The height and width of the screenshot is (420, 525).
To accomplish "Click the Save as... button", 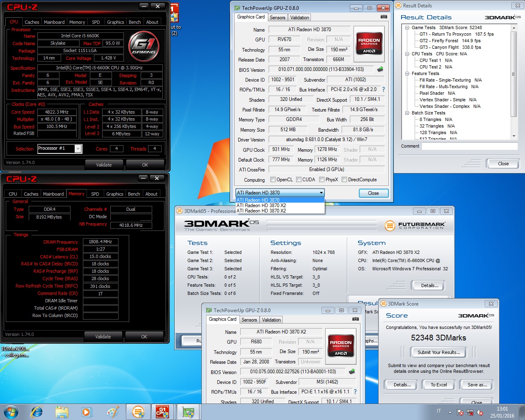I will point(477,385).
